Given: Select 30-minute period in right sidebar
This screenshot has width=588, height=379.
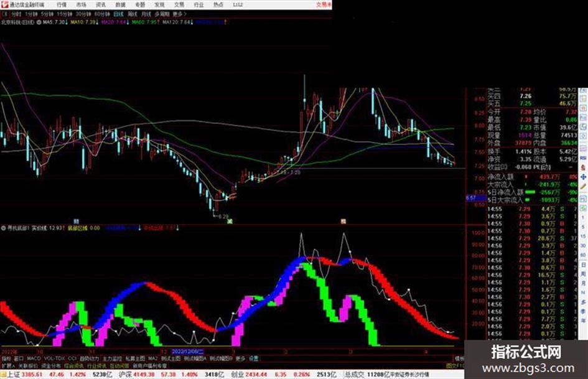Looking at the screenshot, I should pyautogui.click(x=583, y=246).
